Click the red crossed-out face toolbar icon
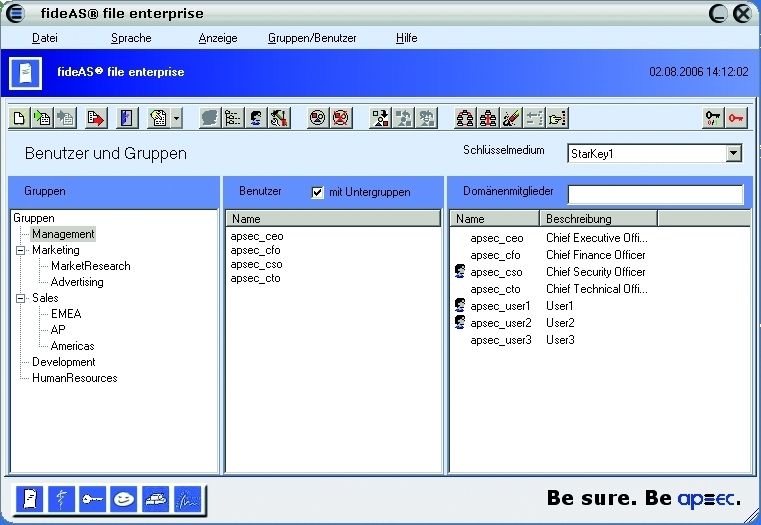 click(341, 118)
